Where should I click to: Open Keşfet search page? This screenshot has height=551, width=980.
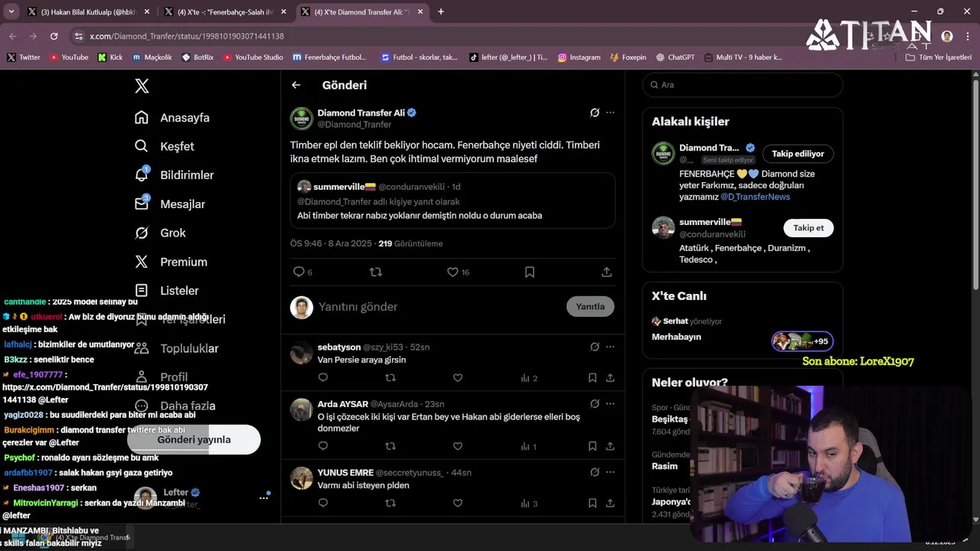coord(165,146)
